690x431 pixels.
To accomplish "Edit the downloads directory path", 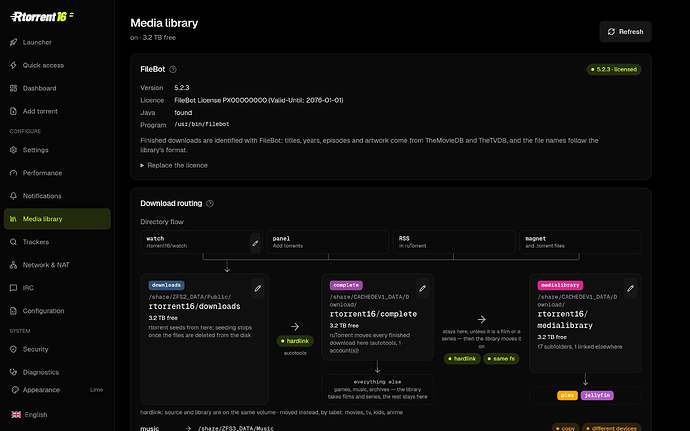I will [x=258, y=288].
